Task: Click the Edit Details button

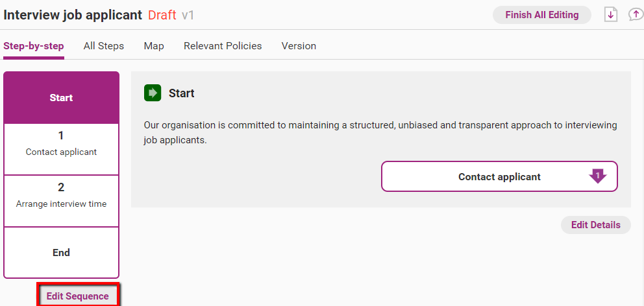Action: 595,225
